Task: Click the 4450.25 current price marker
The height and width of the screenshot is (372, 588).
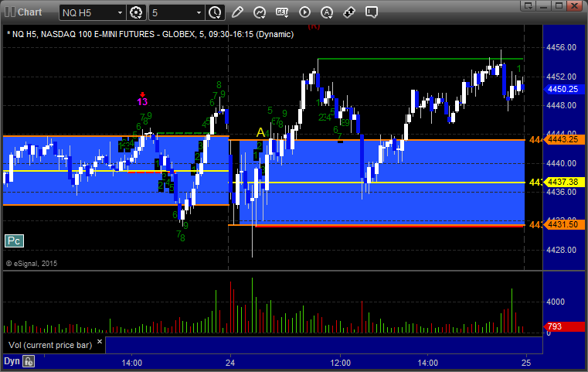Action: (x=563, y=90)
